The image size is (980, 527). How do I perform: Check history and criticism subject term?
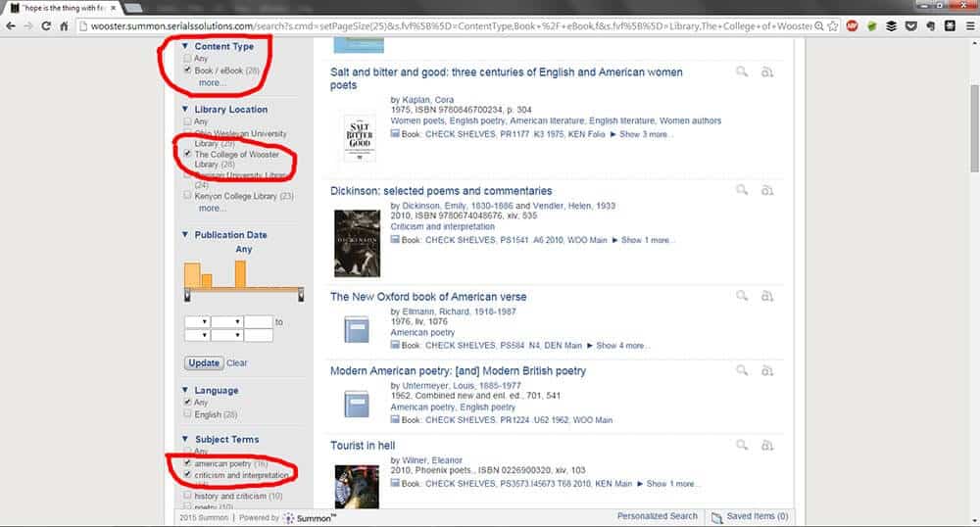click(x=187, y=495)
